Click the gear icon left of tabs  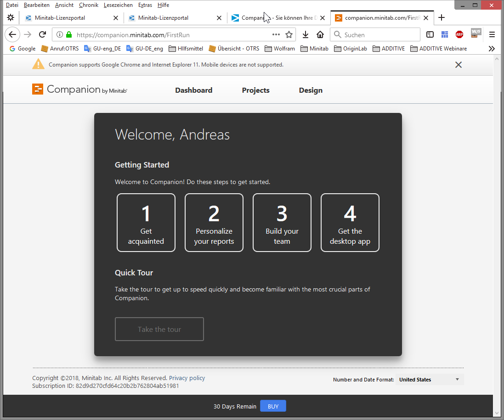point(11,17)
